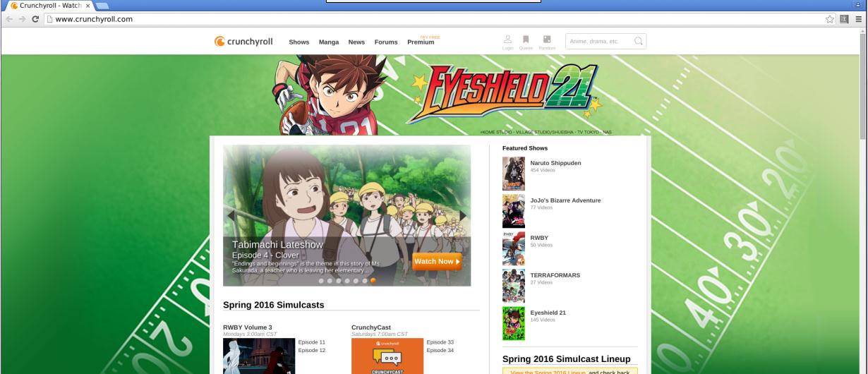
Task: Click the orange CrunchyCast thumbnail
Action: coord(387,356)
